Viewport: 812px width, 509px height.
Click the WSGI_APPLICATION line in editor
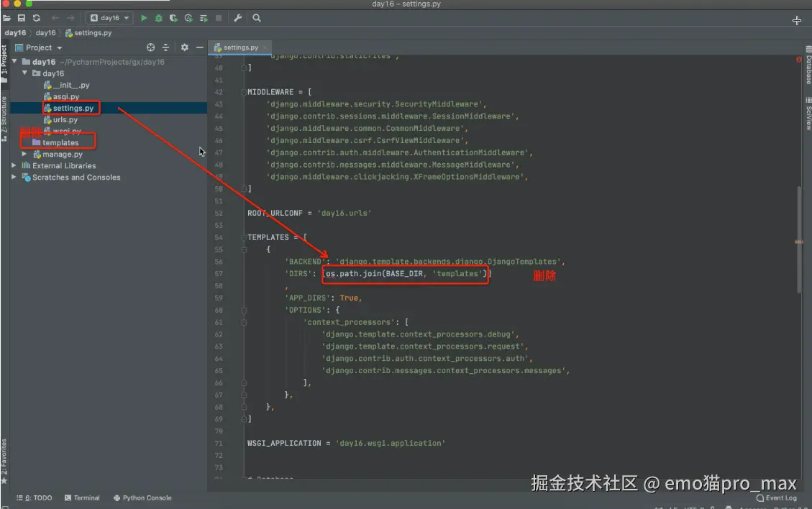pos(346,444)
